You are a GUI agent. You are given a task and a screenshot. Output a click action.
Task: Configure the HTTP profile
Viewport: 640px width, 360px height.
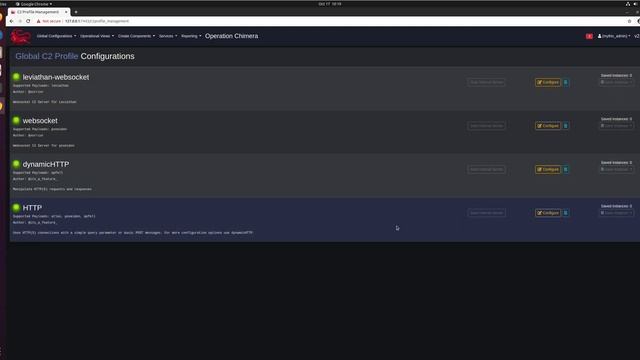[x=548, y=213]
